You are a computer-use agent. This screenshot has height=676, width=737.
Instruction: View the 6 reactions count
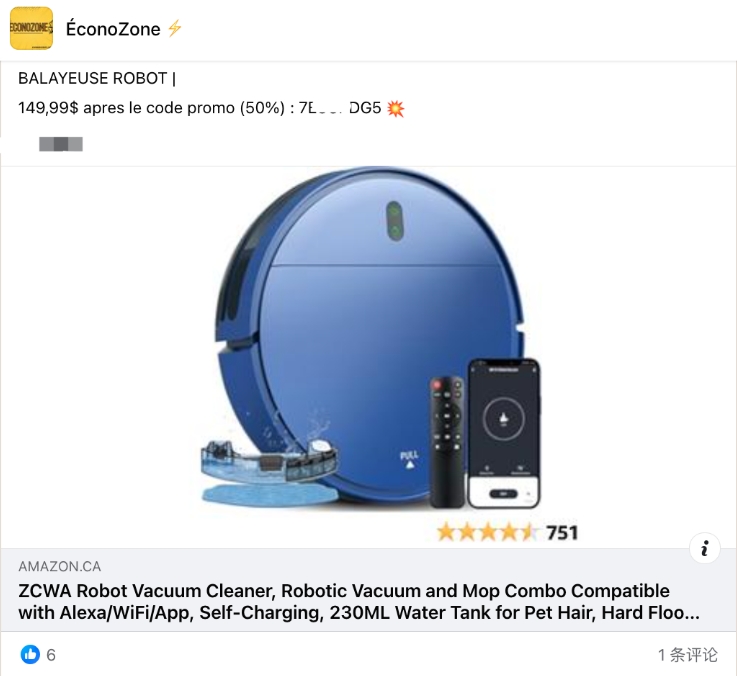click(x=51, y=655)
